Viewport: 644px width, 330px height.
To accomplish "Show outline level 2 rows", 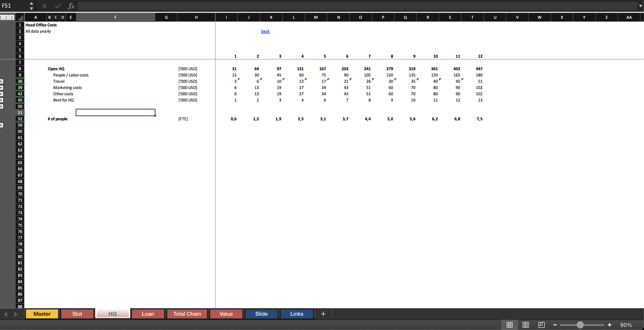I will tap(6, 17).
